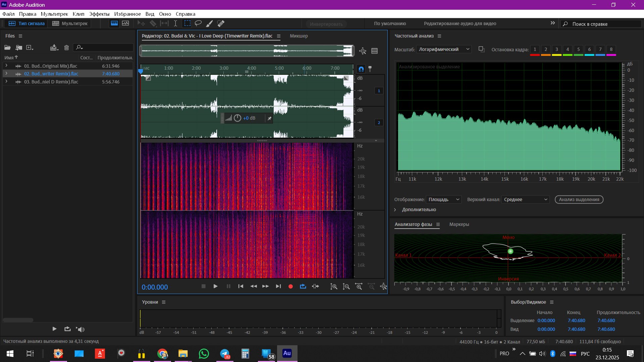Adjust the +0 dB volume knob
Image resolution: width=644 pixels, height=362 pixels.
pyautogui.click(x=237, y=118)
